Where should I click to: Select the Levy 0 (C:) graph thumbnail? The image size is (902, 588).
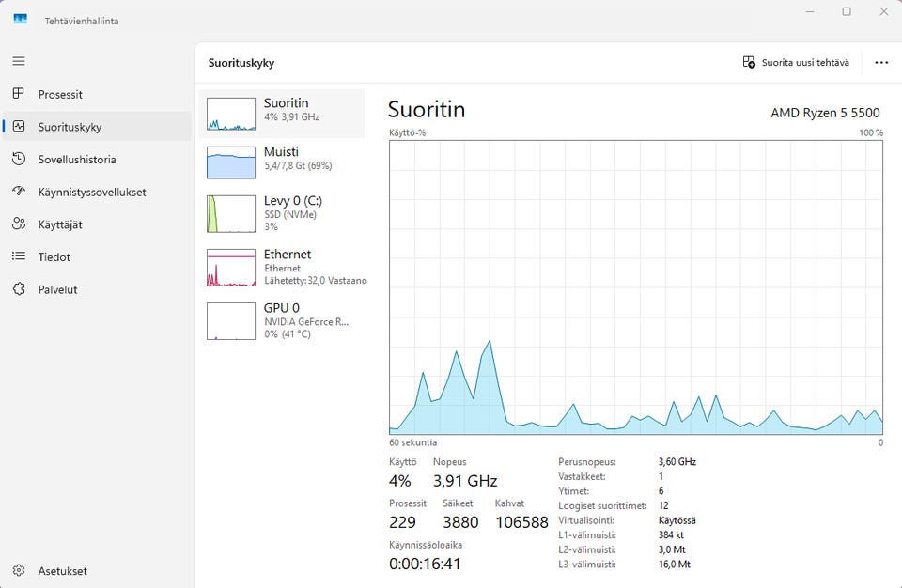[231, 213]
